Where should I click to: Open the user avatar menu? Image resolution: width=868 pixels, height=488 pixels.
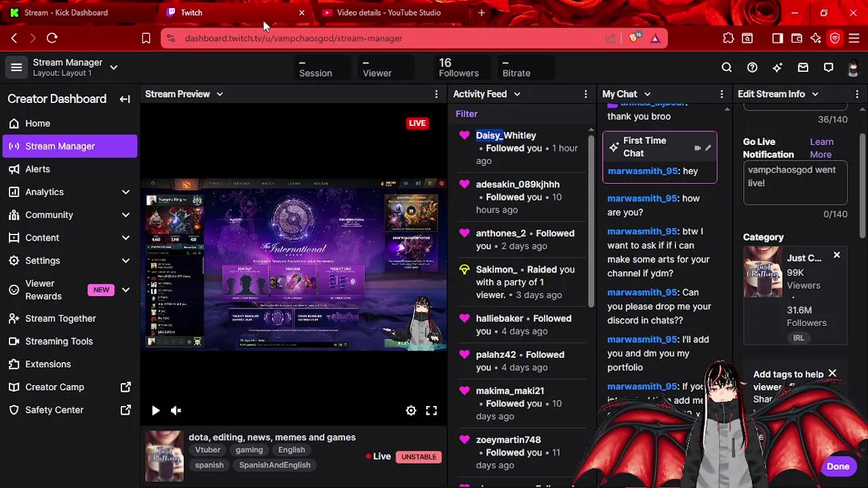coord(854,67)
